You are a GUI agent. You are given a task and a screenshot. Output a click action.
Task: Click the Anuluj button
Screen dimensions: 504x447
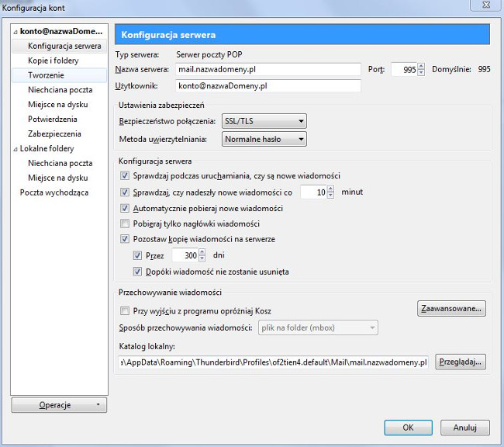click(464, 428)
